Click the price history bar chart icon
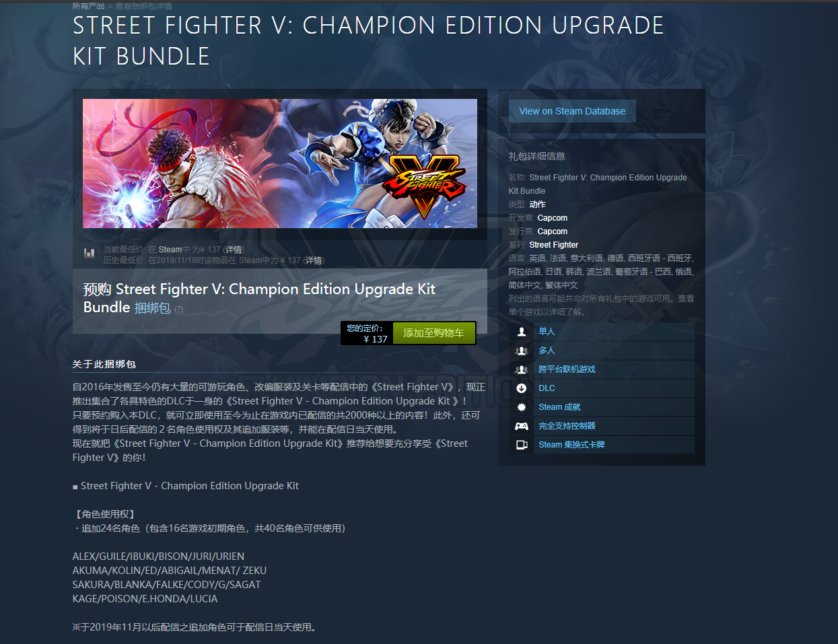Screen dimensions: 838x644 tap(89, 253)
